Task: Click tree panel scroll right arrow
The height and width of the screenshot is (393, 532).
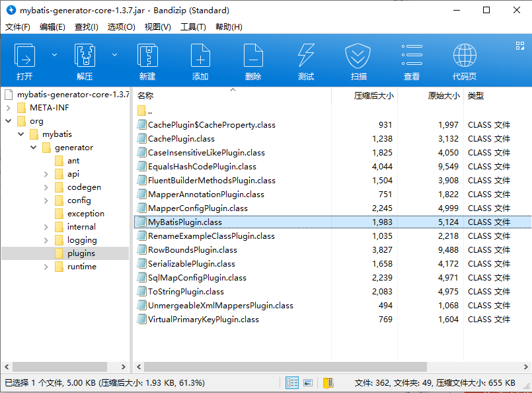Action: tap(124, 367)
